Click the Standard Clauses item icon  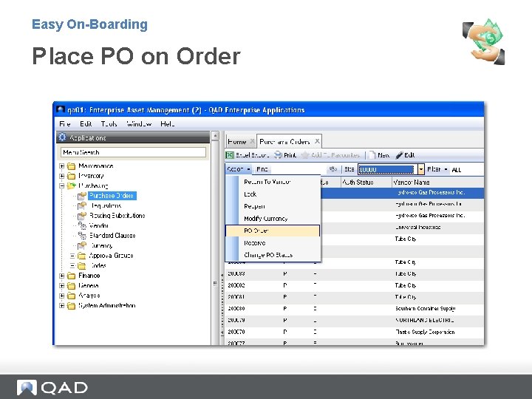point(82,236)
